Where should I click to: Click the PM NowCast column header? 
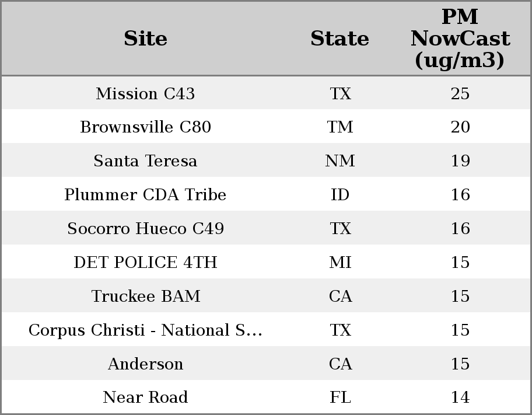point(460,39)
